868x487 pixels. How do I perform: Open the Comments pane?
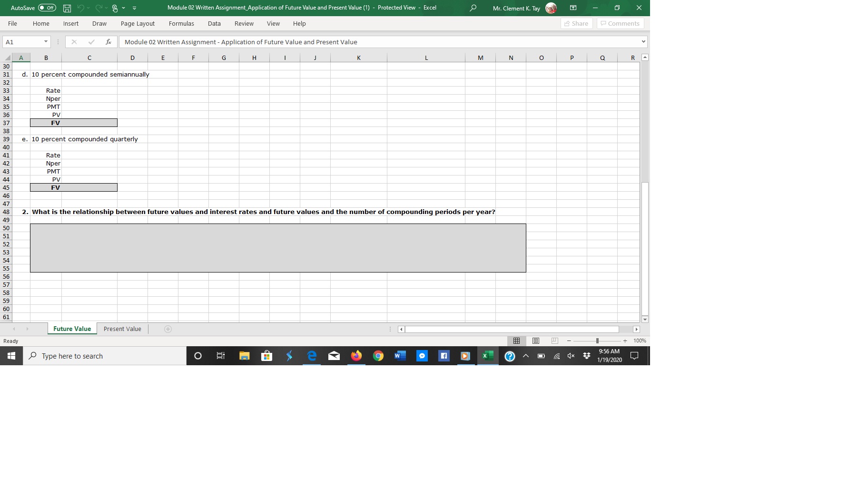point(620,23)
